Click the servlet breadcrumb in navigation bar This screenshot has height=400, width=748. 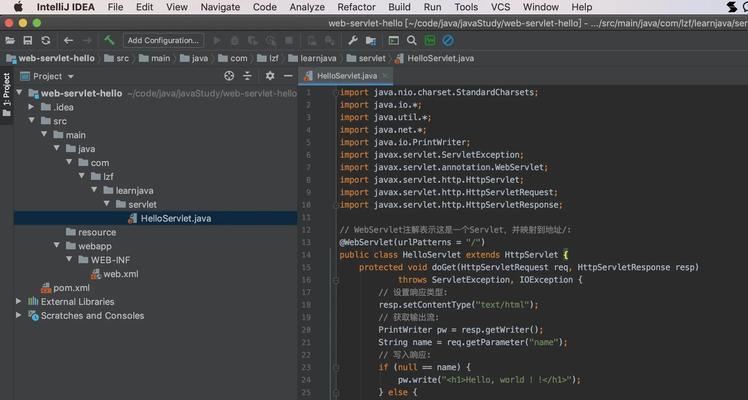pyautogui.click(x=366, y=58)
